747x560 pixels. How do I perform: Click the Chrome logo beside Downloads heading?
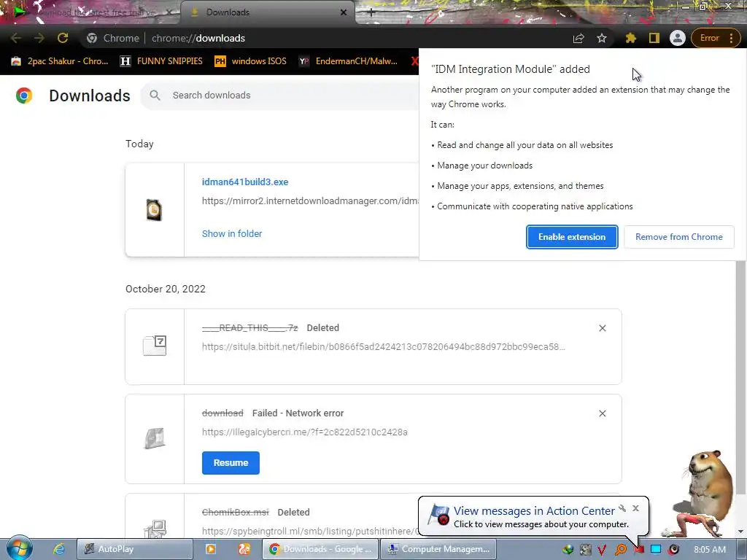click(x=24, y=96)
